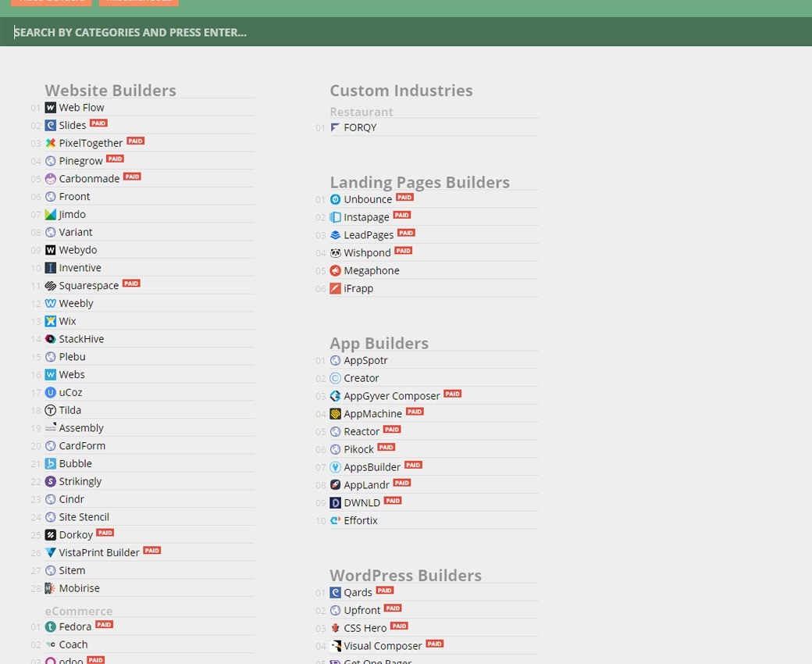Click the Web Flow icon
Screen dimensions: 812x664
coord(51,108)
